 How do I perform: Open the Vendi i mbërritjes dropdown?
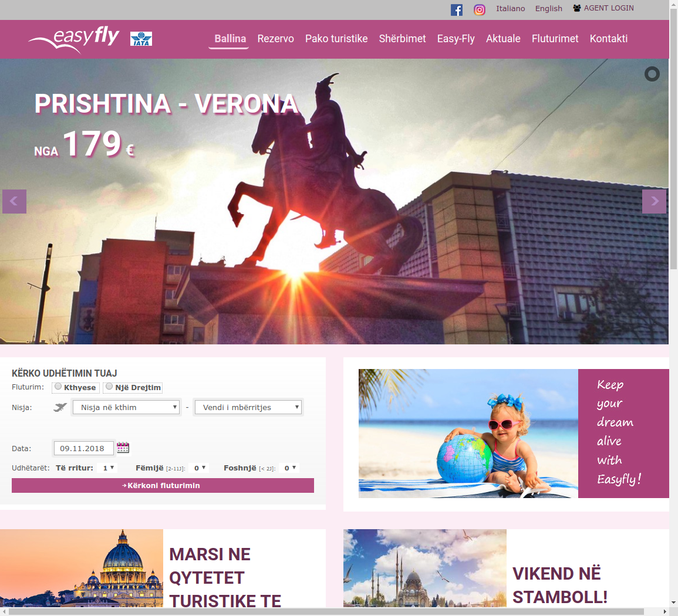(248, 407)
